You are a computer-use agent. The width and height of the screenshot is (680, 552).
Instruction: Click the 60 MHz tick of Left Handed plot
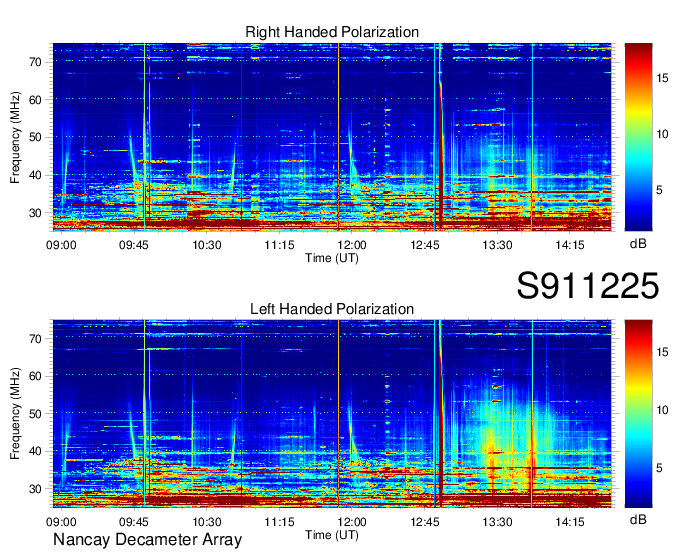[36, 376]
